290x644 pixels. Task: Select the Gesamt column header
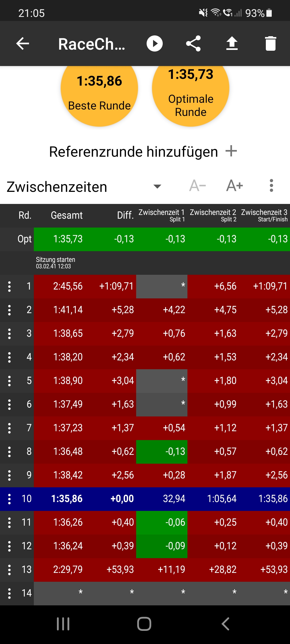point(67,215)
